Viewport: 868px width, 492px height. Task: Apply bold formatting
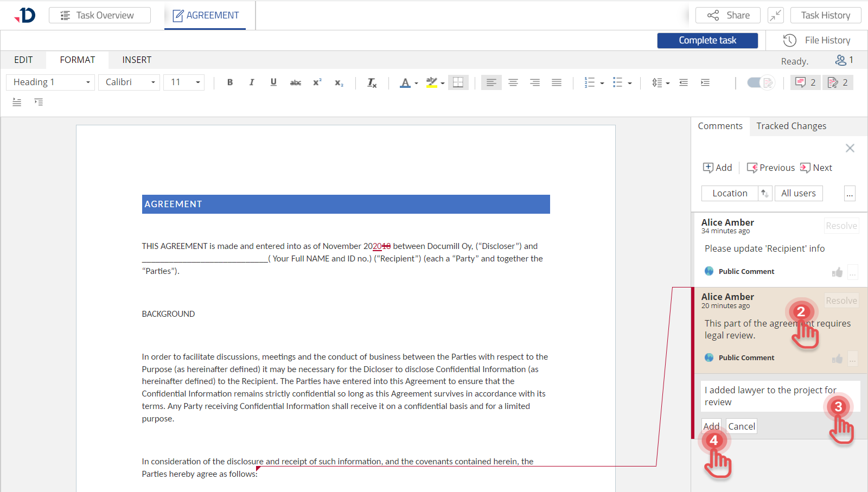pos(230,82)
